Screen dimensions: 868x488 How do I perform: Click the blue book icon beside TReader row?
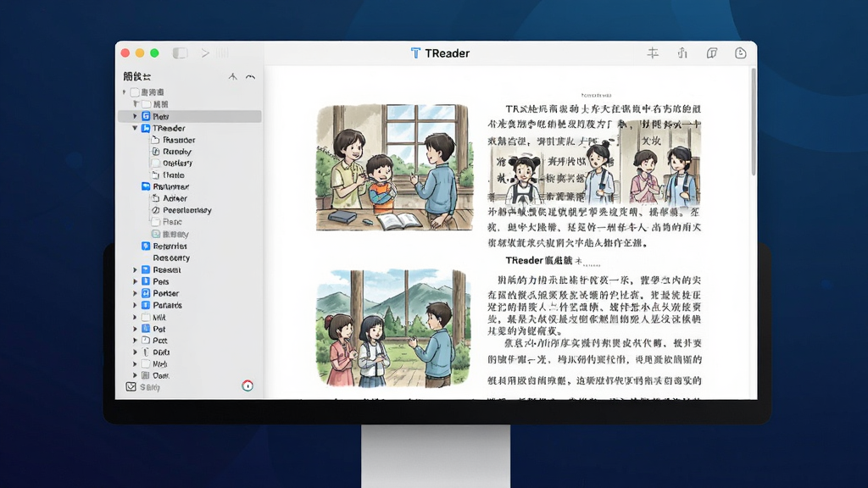click(146, 129)
